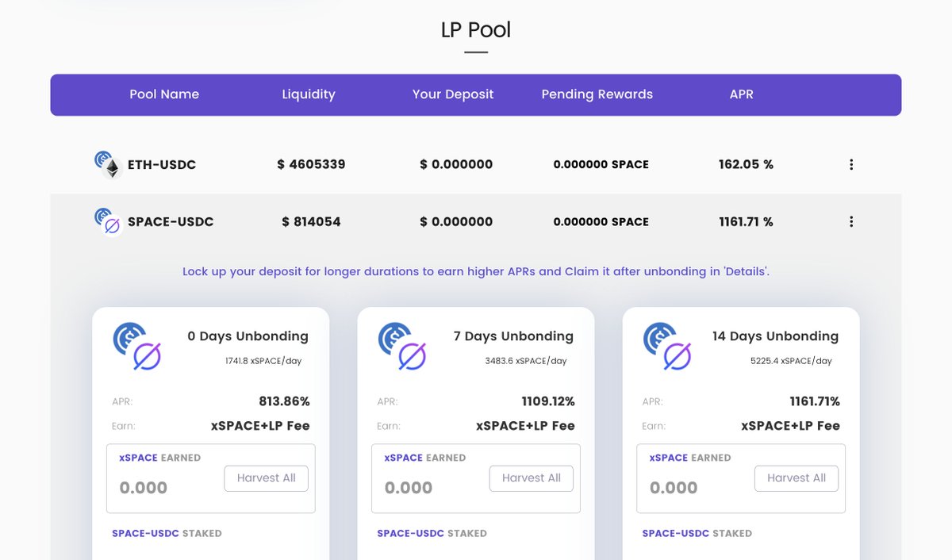
Task: Click the lock-up deposit info message
Action: click(x=476, y=271)
